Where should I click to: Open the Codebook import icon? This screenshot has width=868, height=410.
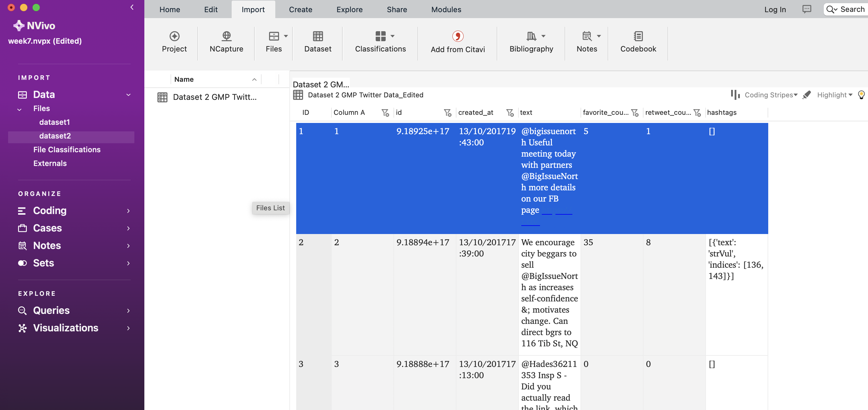point(638,37)
